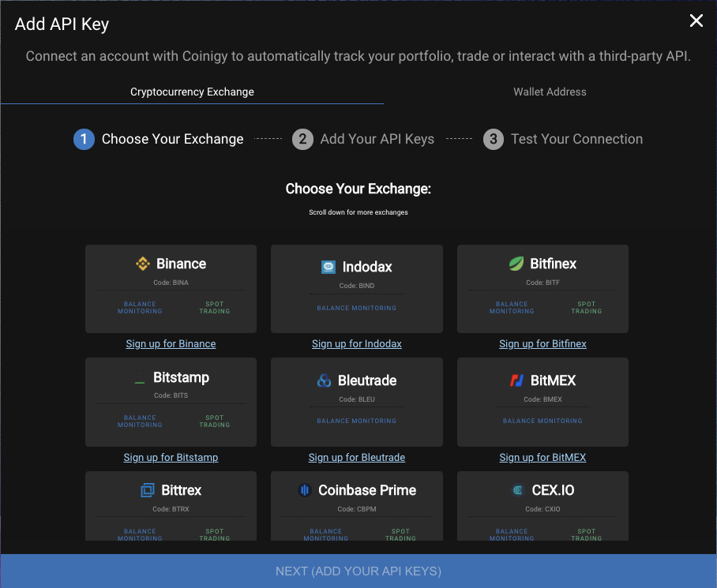The image size is (717, 588).
Task: Choose the Bleutrade exchange name
Action: [367, 380]
